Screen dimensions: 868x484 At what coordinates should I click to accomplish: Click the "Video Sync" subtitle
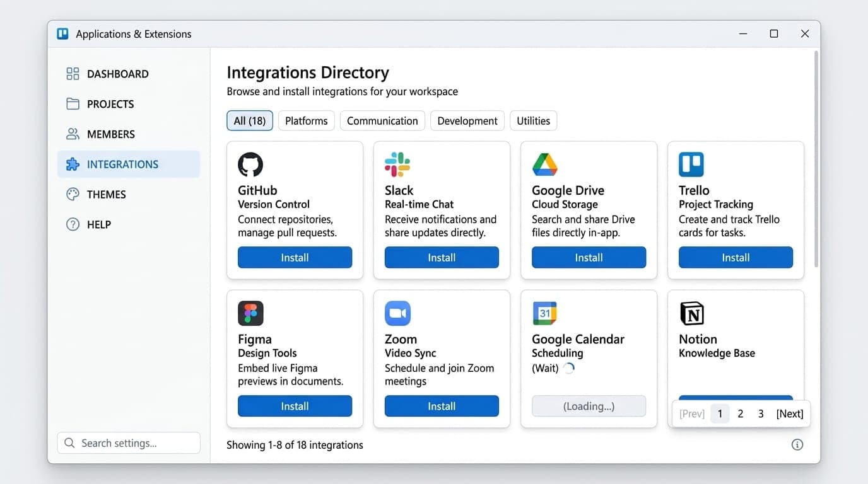tap(411, 353)
